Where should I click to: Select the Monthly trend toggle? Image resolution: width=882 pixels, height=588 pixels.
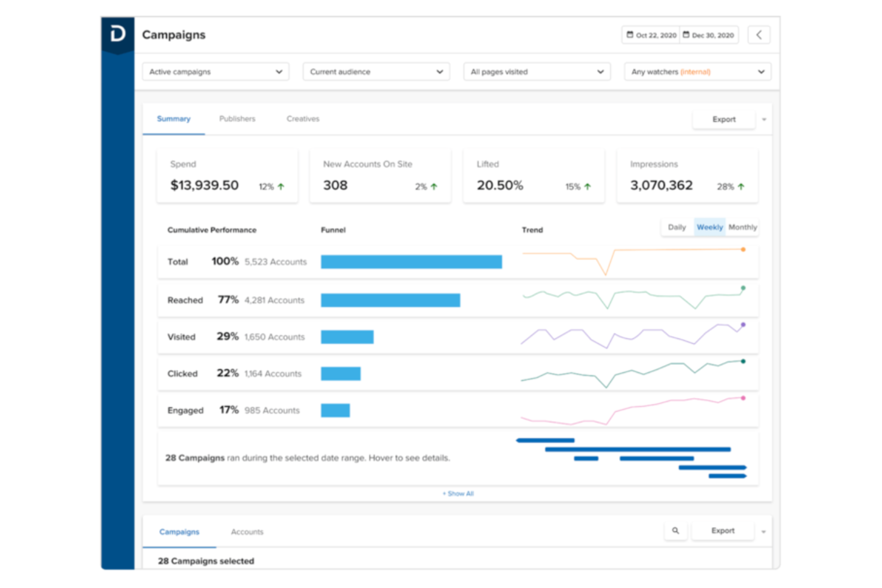coord(743,227)
